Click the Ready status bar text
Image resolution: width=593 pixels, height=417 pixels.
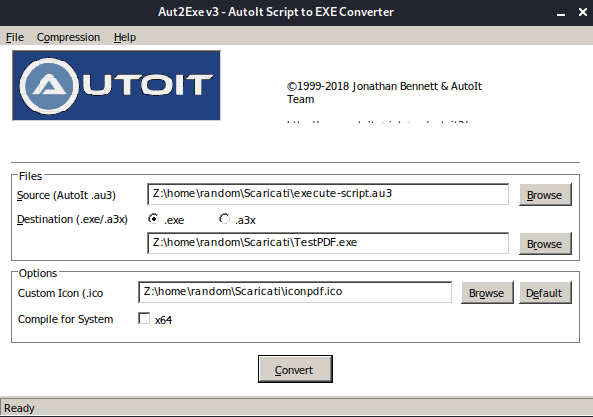(19, 408)
